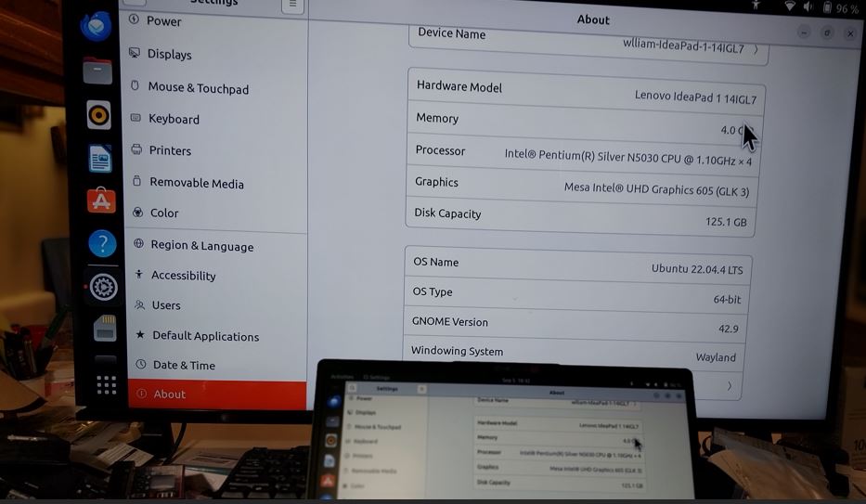Select the highlighted About sidebar entry

(217, 394)
